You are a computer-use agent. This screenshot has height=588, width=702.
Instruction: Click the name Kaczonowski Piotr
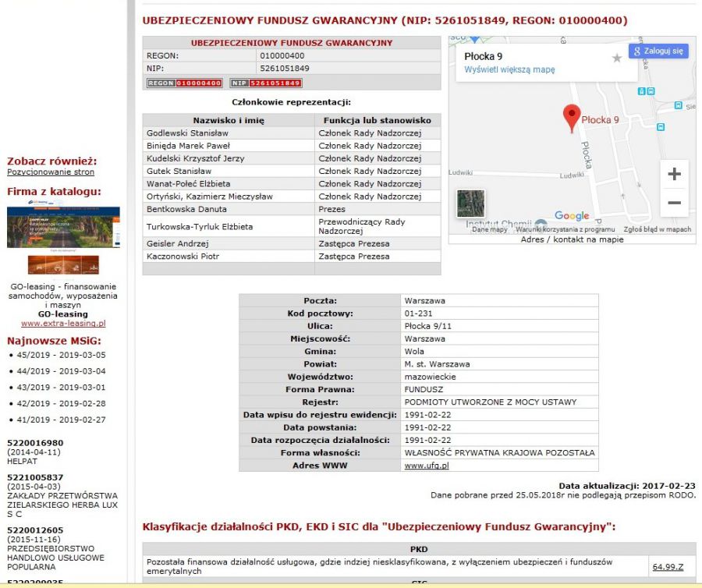pos(183,256)
